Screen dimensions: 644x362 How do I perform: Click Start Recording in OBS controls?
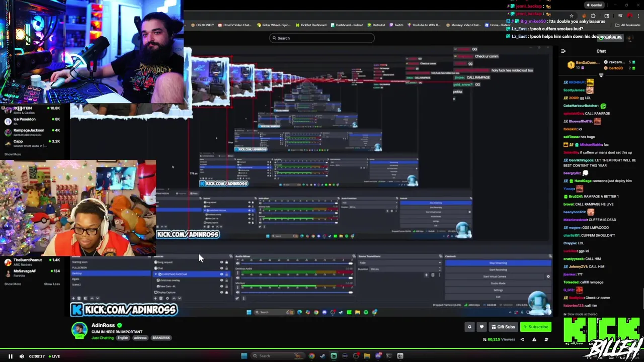coord(498,269)
